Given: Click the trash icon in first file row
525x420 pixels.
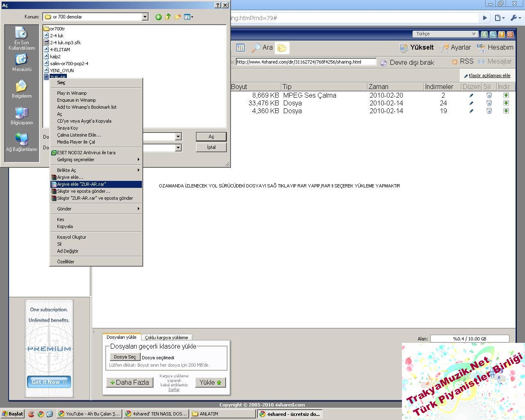Looking at the screenshot, I should (488, 95).
